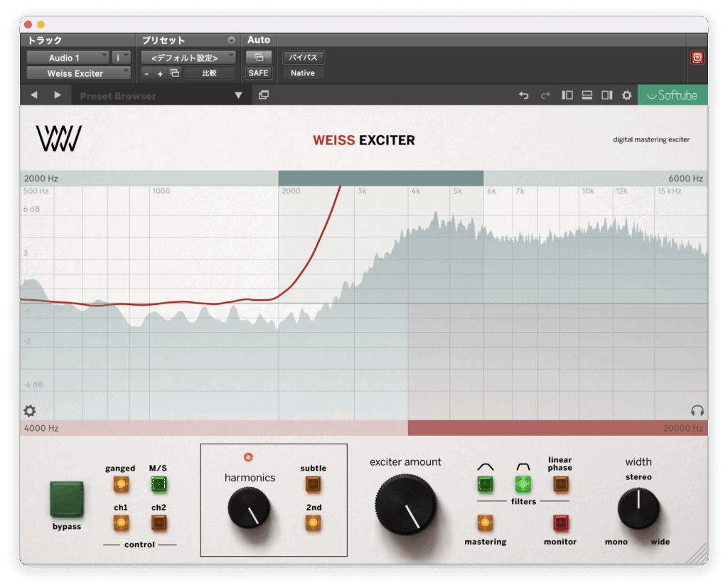Click the dark red exciter band bar
728x588 pixels.
point(558,428)
